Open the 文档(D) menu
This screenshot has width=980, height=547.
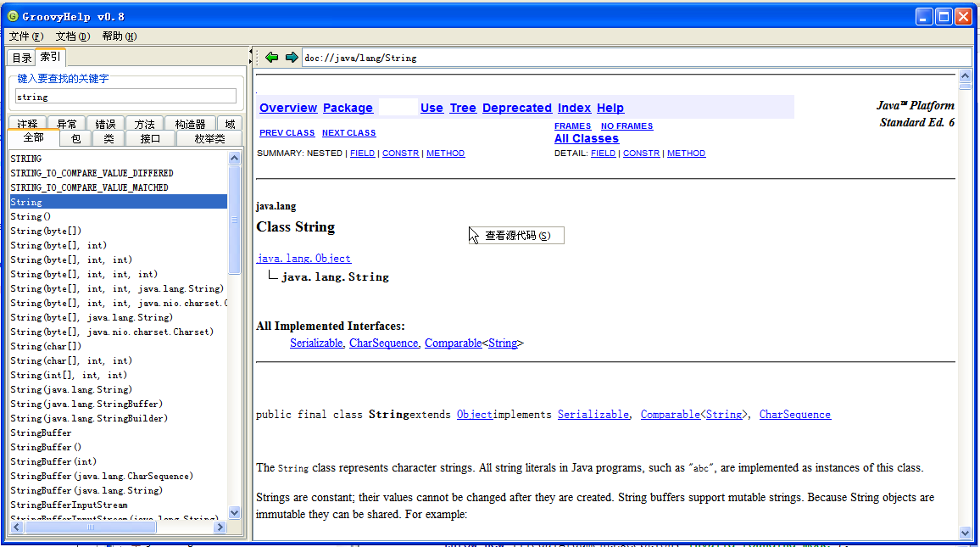point(73,36)
